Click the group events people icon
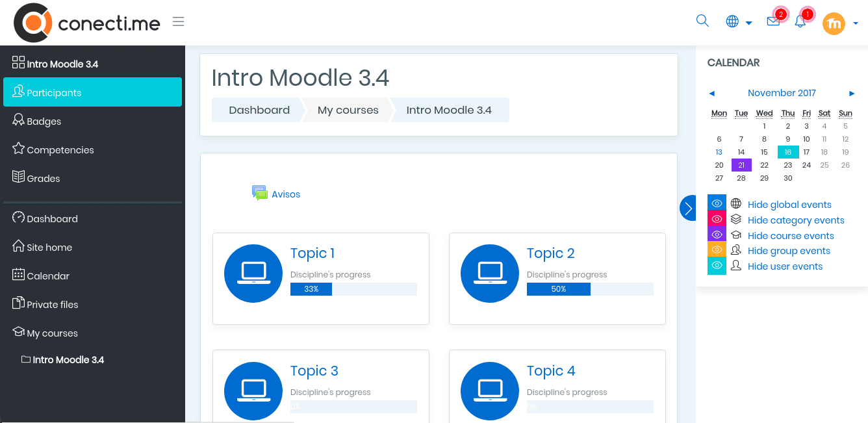Screen dimensions: 868x423 coord(736,250)
